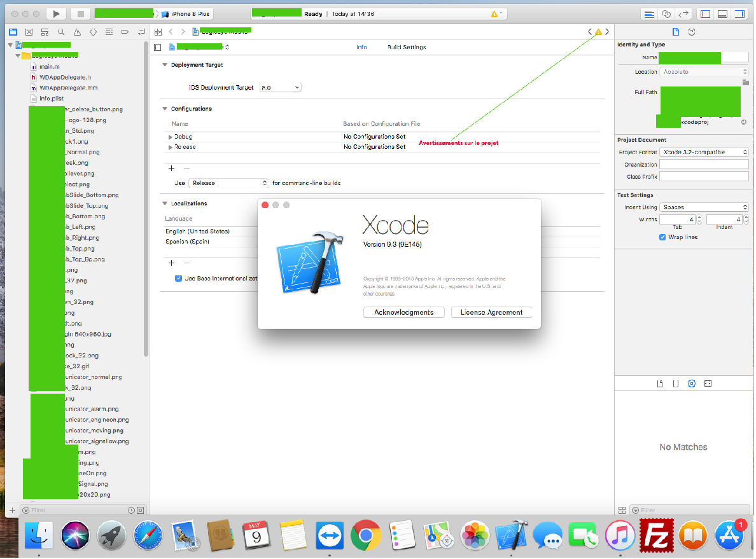Show the Standard editor

pos(649,14)
